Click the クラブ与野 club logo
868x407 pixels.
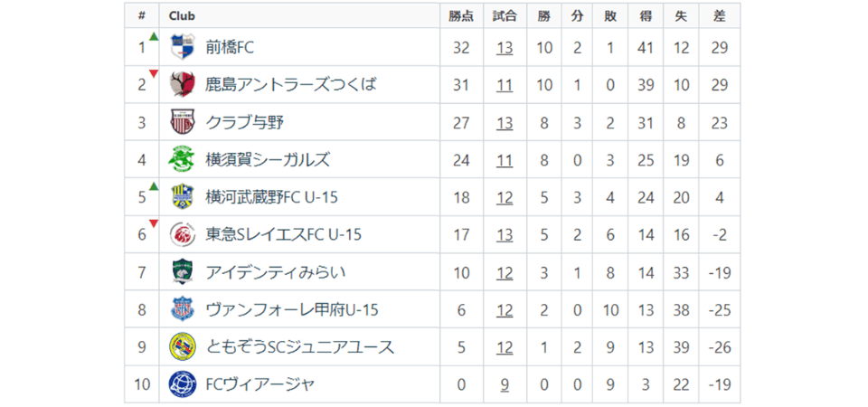pyautogui.click(x=183, y=121)
